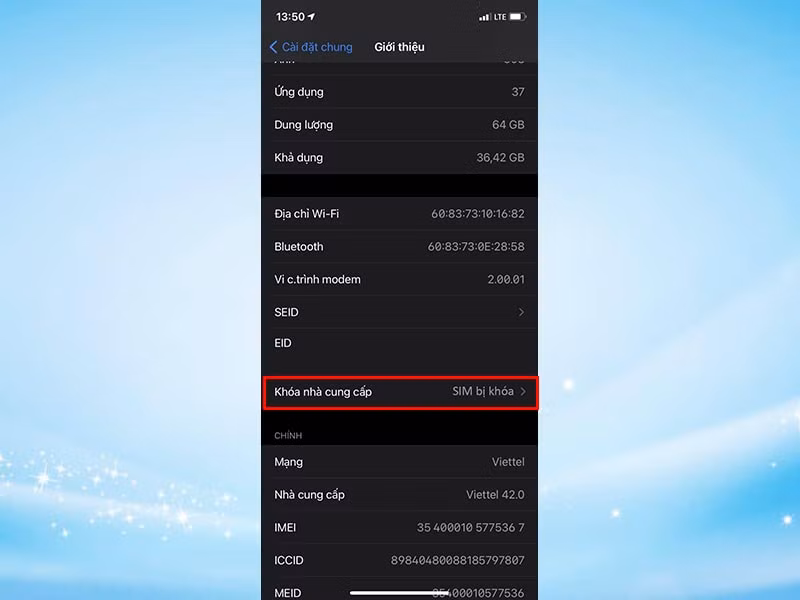Select the ICCID row label

(x=289, y=560)
